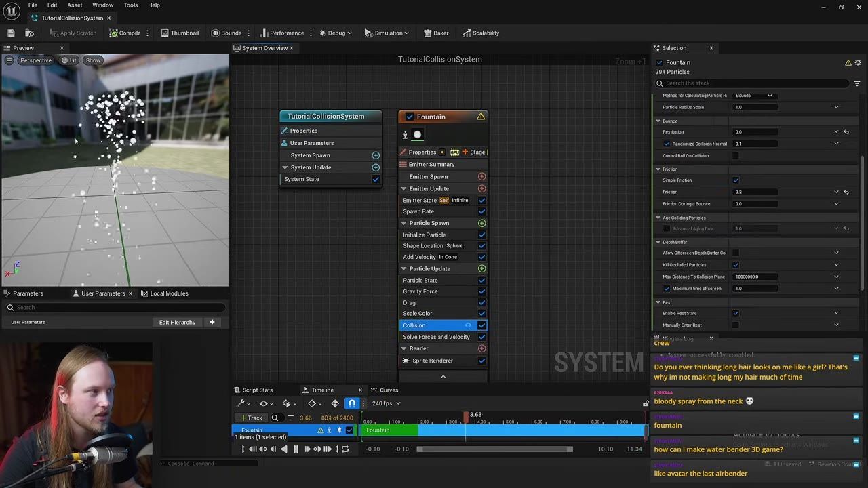
Task: Toggle Collision module debug eye icon
Action: coord(468,325)
